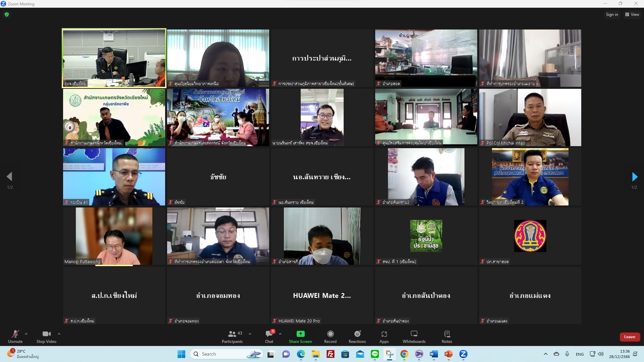Unmute the microphone
Screen dimensions: 644x362
15,337
